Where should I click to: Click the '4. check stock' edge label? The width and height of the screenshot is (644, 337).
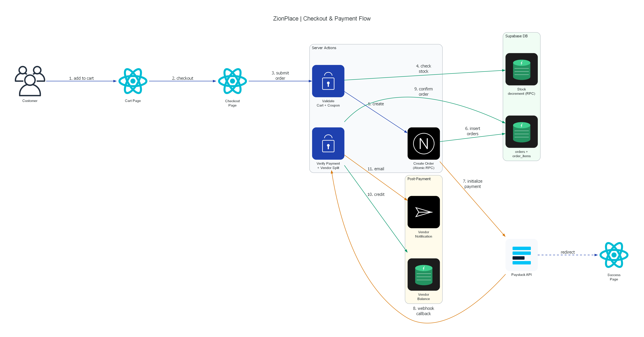point(424,69)
